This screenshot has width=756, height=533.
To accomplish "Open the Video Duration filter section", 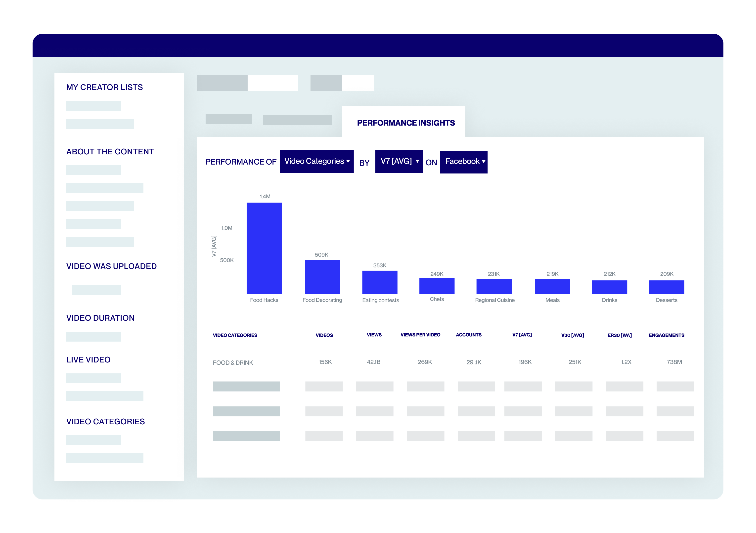I will (x=100, y=318).
